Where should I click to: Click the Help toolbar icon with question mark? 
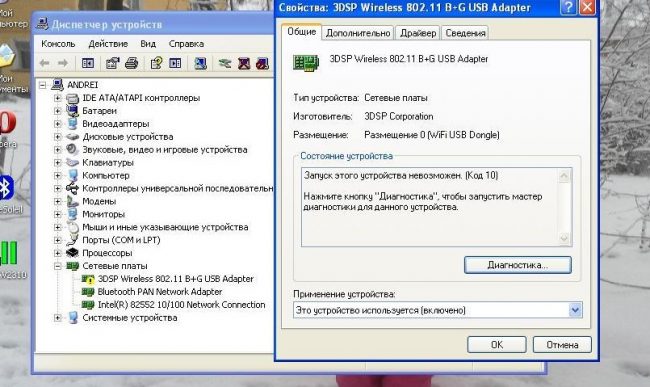coord(156,63)
